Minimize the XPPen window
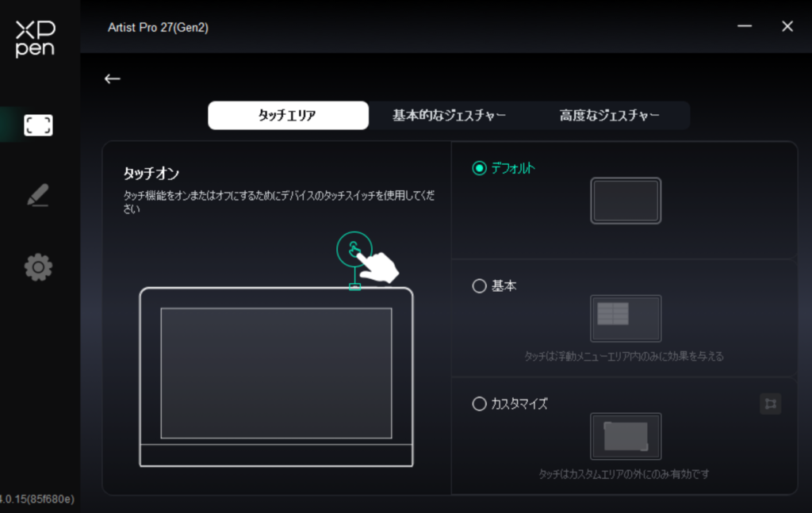The image size is (812, 513). 745,26
